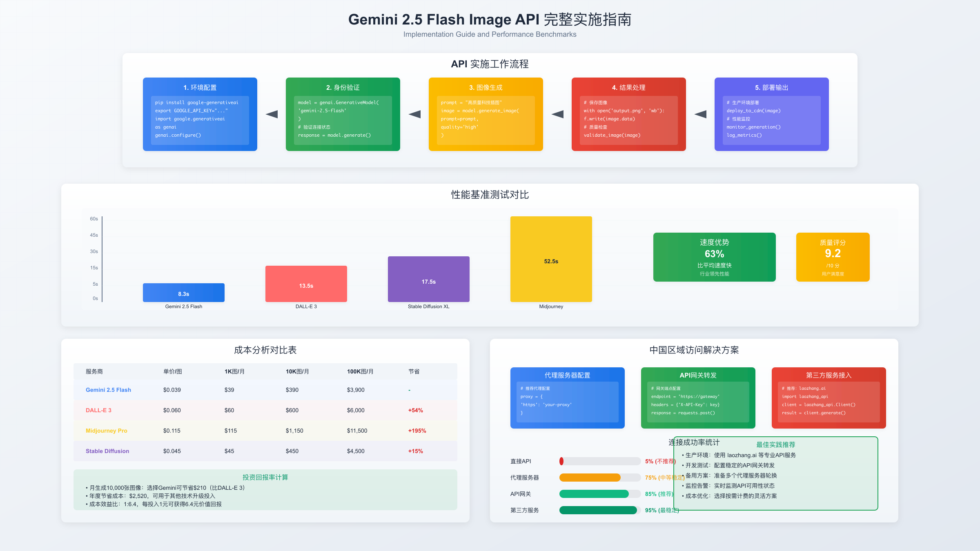
Task: Click the '$0.039' price cell
Action: (x=172, y=390)
